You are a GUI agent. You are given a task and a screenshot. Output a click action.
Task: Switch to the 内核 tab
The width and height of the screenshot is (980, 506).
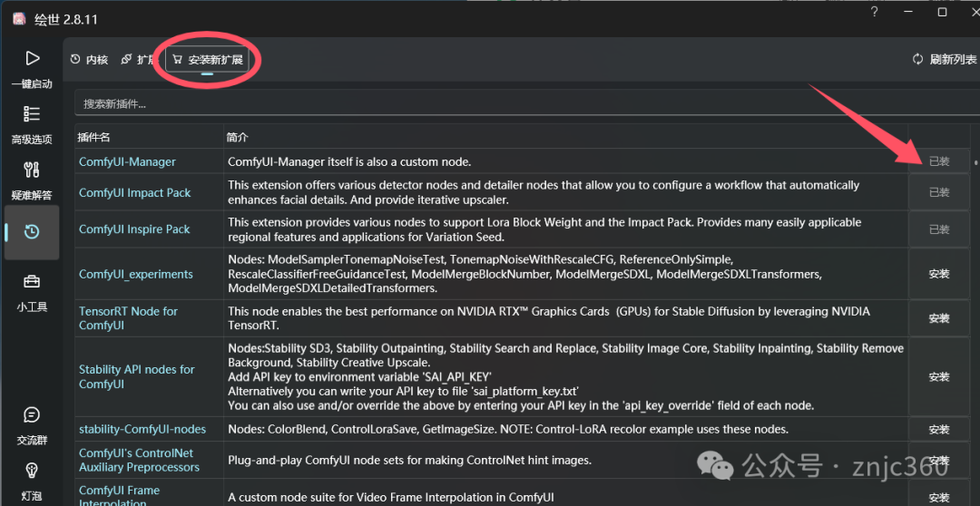tap(89, 60)
